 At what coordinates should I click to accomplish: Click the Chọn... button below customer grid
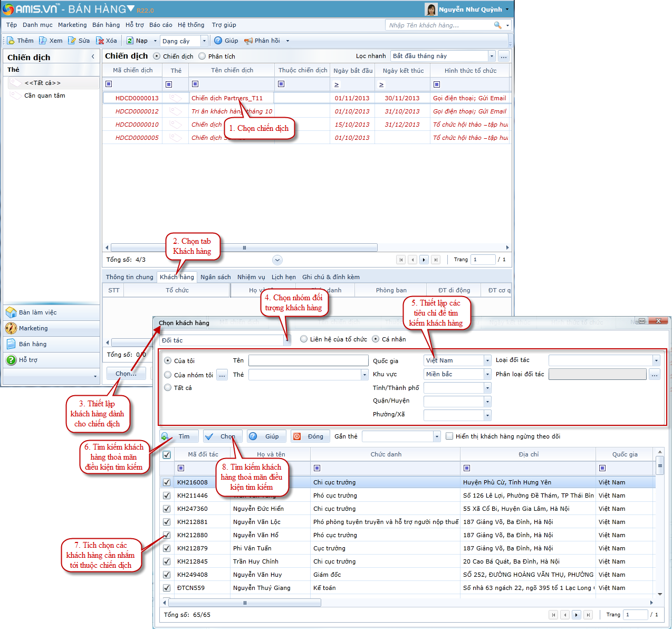(x=126, y=374)
